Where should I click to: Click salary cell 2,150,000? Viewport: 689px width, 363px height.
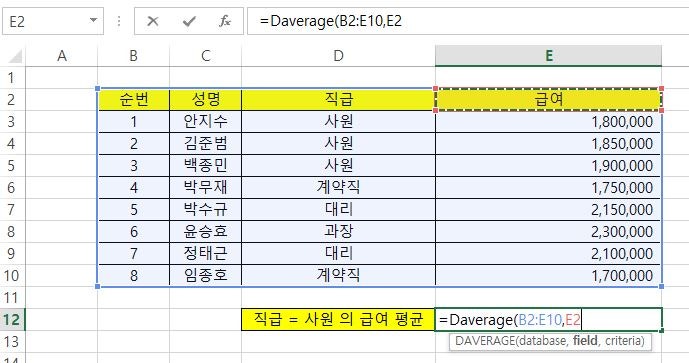(x=548, y=210)
